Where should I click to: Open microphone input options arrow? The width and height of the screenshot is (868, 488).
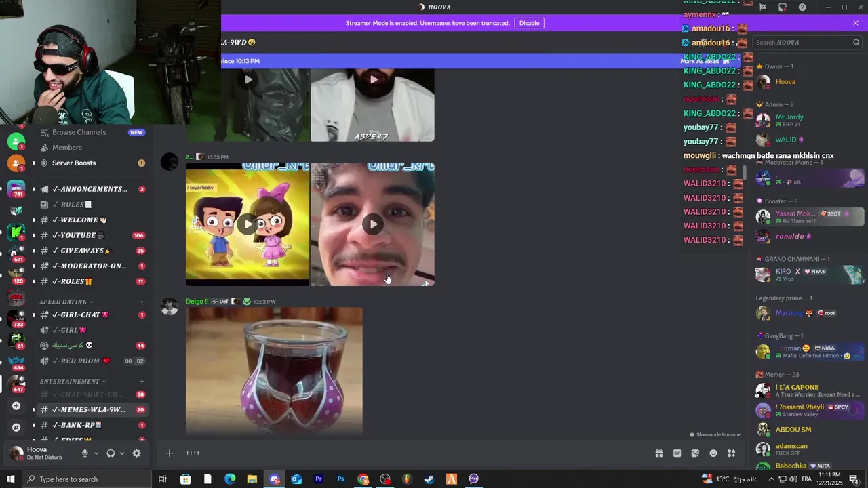pyautogui.click(x=96, y=453)
